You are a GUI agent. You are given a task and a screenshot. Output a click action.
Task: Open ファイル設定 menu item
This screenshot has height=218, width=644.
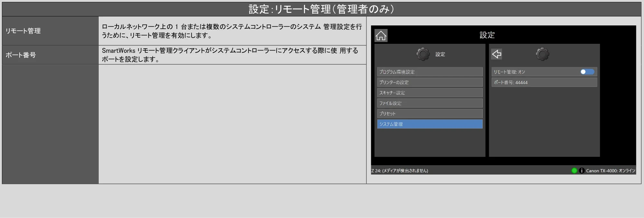pos(430,103)
